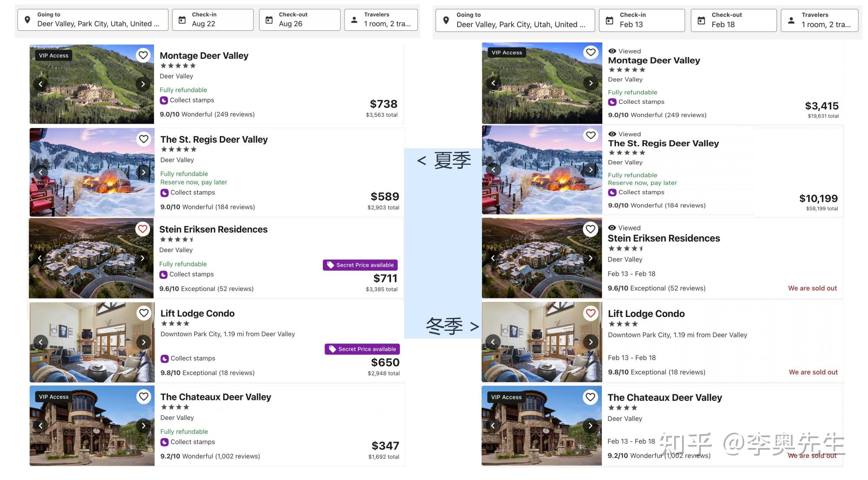Show next photo of winter Stein Eriksen Residences
868x480 pixels.
click(591, 258)
